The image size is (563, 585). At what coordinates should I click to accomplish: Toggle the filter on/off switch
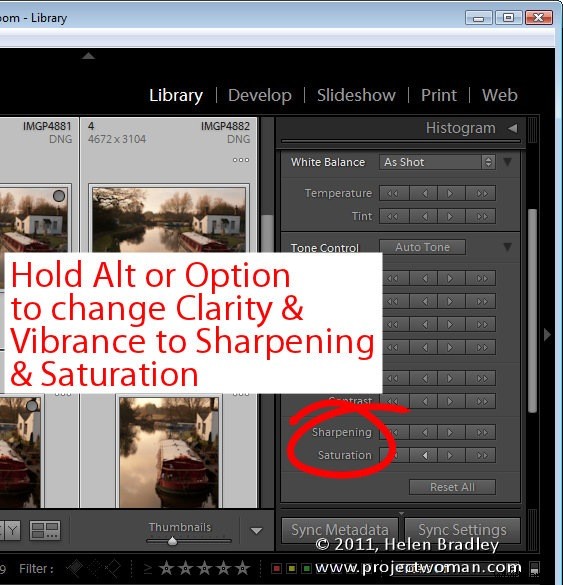point(534,569)
